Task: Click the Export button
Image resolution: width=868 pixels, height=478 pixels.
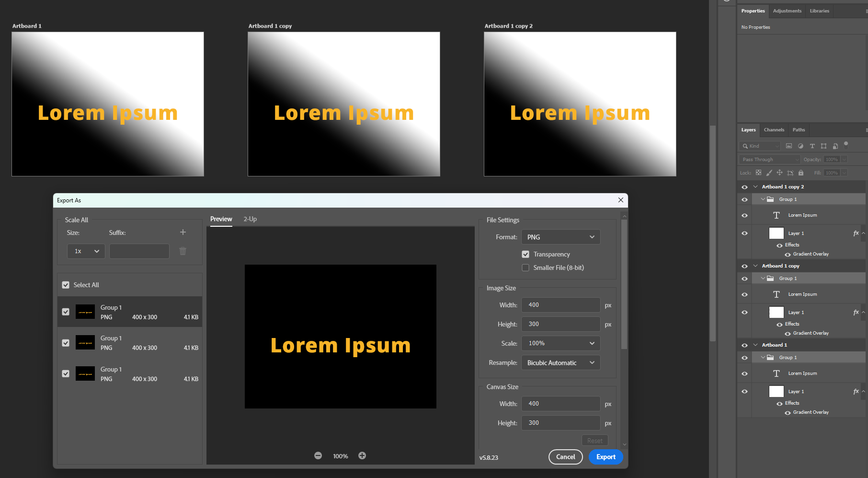Action: pos(605,457)
